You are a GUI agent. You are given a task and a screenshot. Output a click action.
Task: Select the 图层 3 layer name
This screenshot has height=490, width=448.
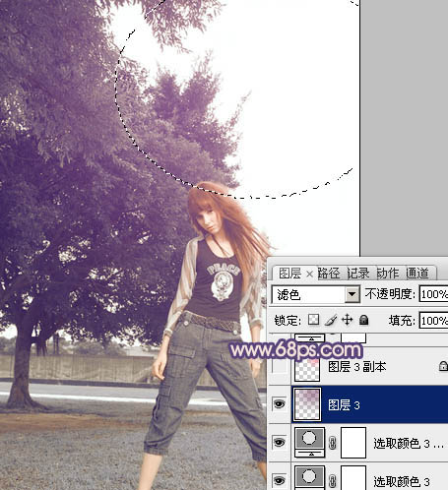coord(344,405)
